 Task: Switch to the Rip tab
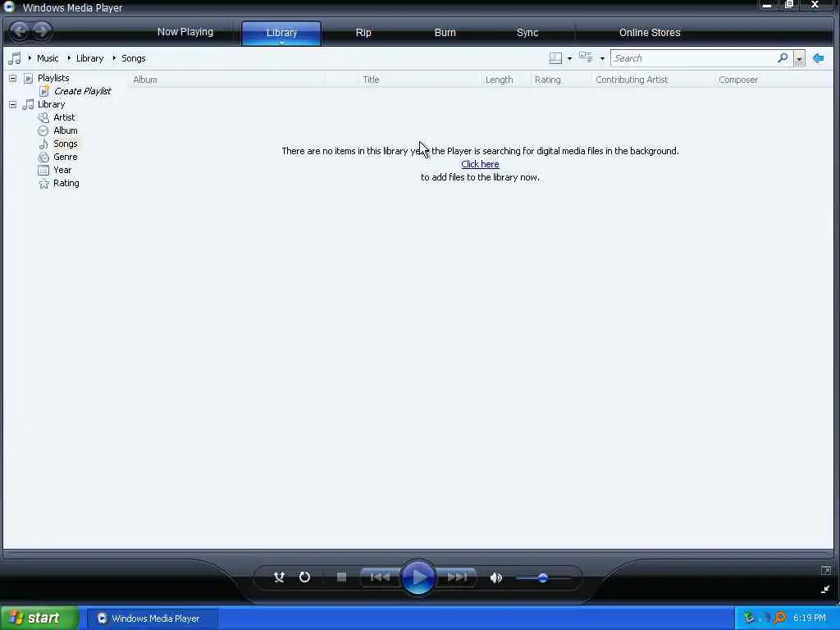(x=363, y=33)
